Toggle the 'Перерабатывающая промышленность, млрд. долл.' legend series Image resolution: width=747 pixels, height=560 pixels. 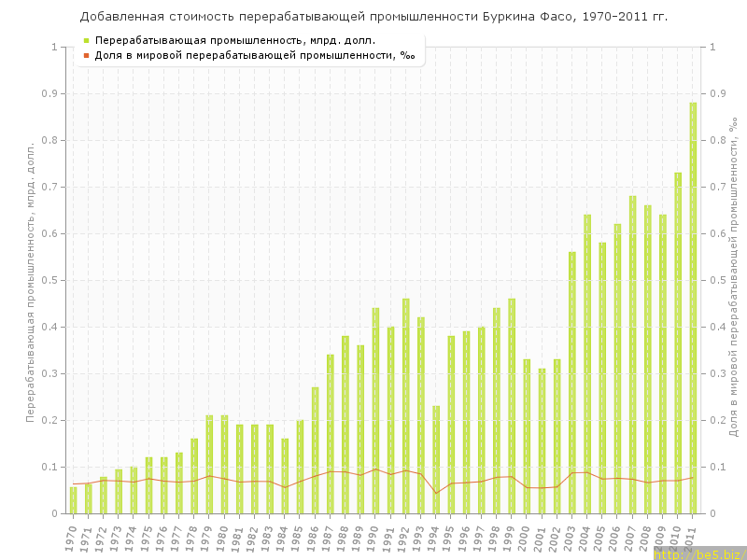235,41
